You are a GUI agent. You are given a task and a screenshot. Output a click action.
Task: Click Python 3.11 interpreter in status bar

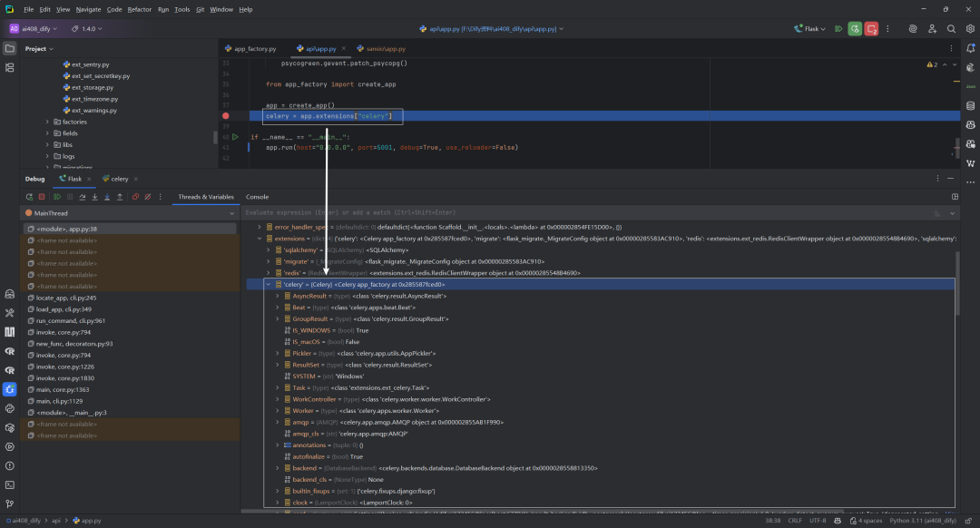point(923,521)
